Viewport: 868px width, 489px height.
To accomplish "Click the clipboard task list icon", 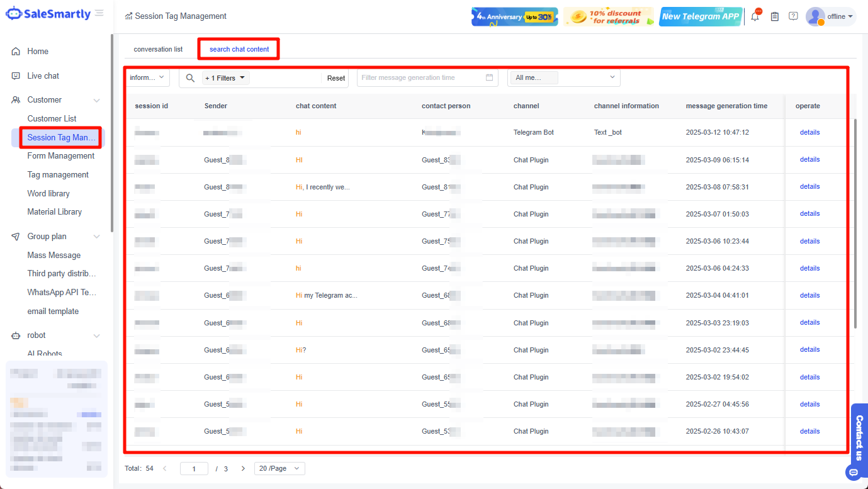I will (x=775, y=16).
